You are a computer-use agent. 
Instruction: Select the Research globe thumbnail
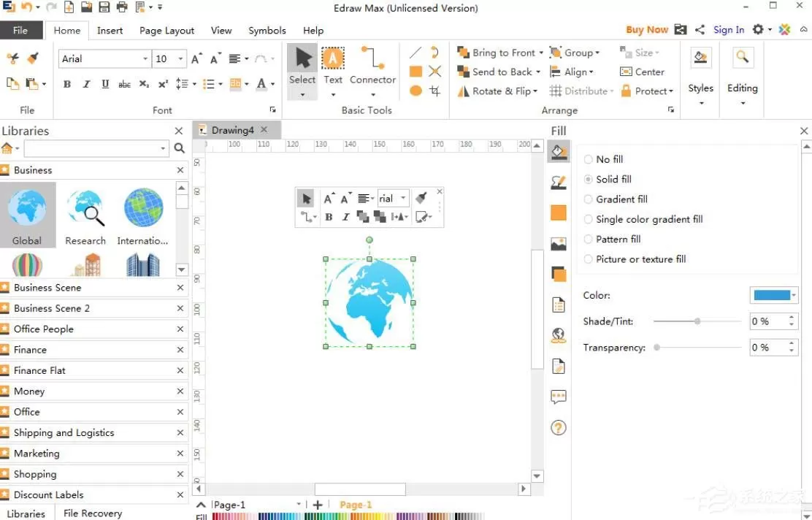pyautogui.click(x=85, y=215)
